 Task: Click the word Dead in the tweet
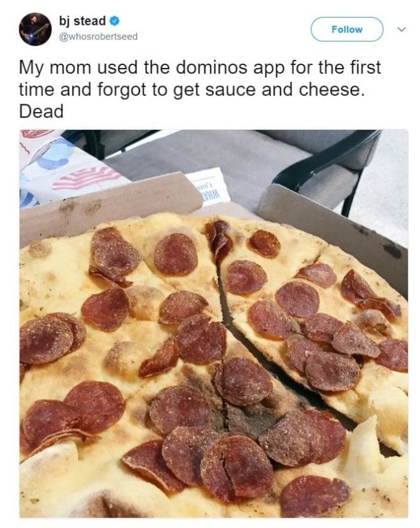(41, 111)
